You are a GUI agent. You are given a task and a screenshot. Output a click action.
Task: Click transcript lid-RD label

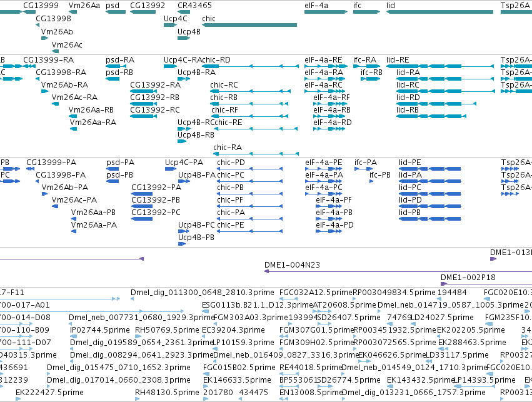(408, 98)
